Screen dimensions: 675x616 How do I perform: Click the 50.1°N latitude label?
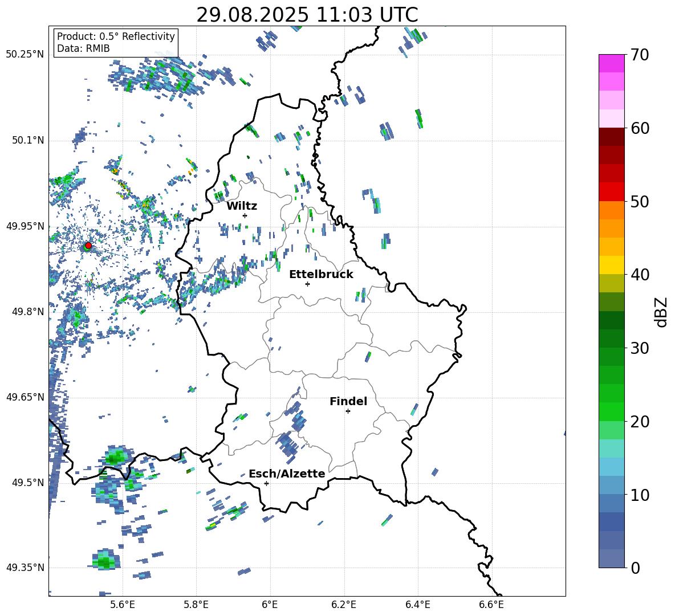[x=28, y=141]
